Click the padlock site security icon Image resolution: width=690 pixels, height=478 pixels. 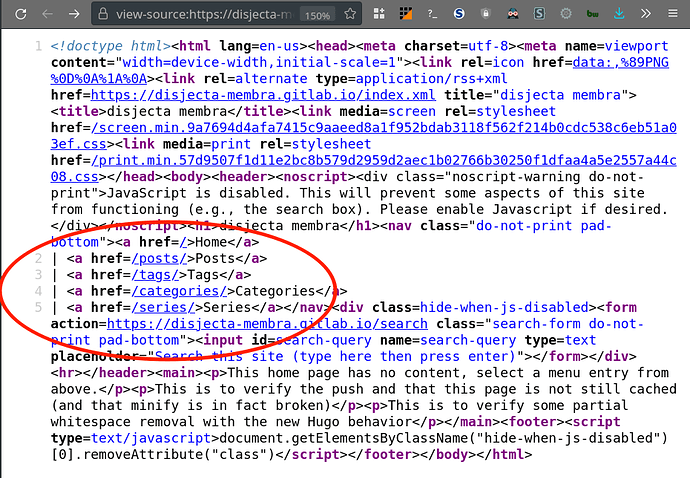pyautogui.click(x=103, y=14)
